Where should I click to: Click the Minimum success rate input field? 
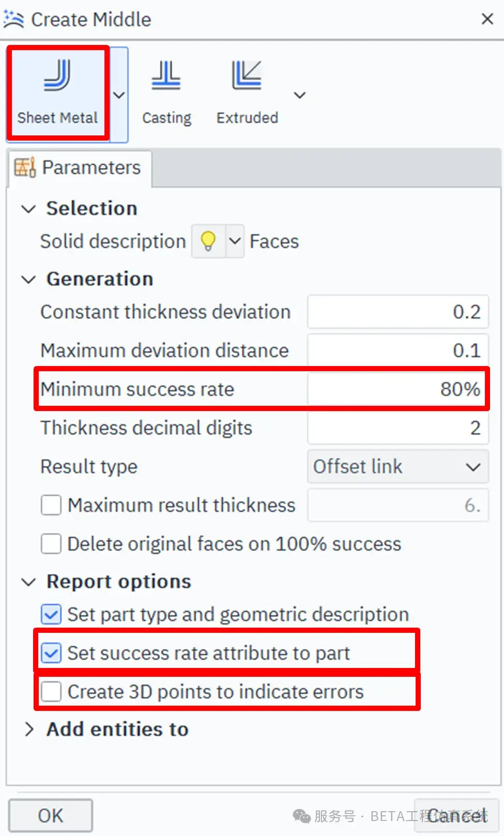point(398,389)
